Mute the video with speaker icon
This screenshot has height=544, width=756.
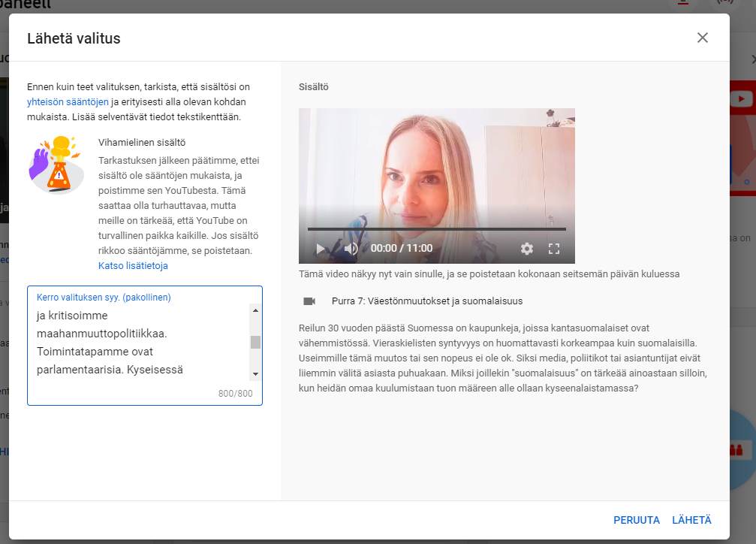pos(351,249)
